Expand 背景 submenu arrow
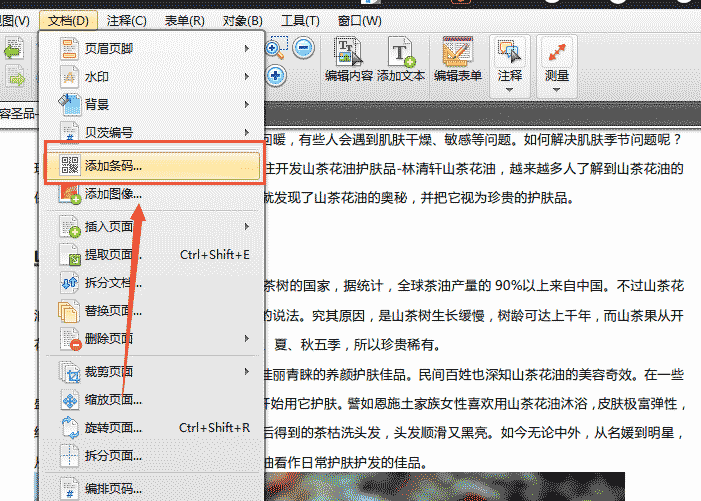This screenshot has height=501, width=701. 247,105
